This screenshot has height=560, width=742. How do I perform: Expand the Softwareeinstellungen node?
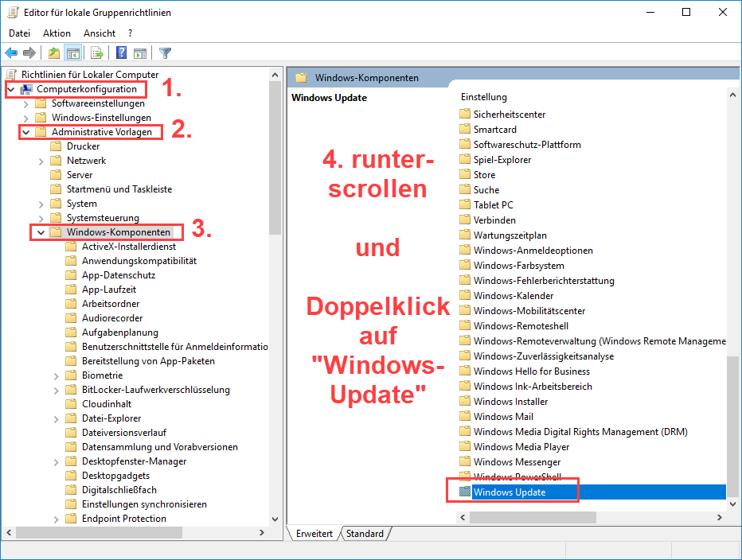point(26,103)
